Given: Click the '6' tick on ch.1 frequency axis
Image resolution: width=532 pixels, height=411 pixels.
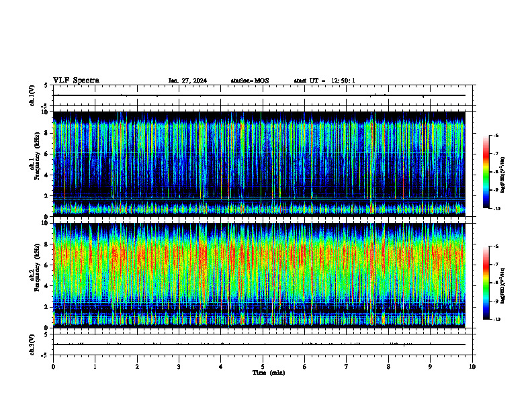Looking at the screenshot, I should (47, 154).
